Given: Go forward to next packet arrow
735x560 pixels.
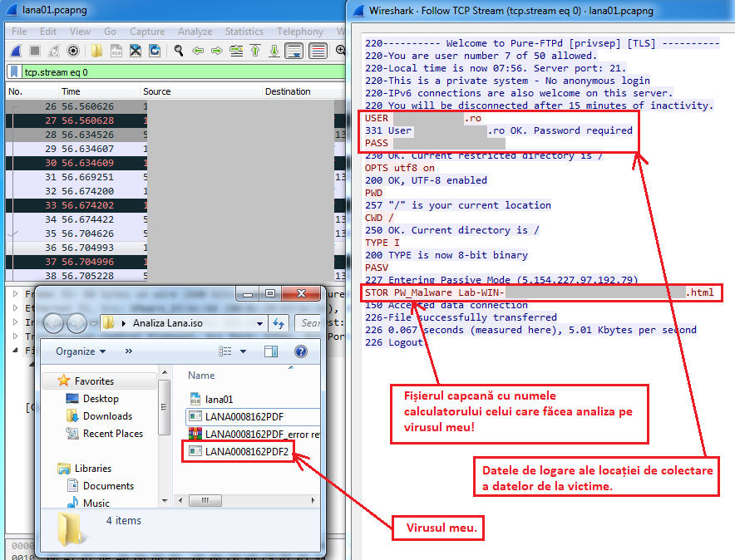Looking at the screenshot, I should click(x=216, y=51).
